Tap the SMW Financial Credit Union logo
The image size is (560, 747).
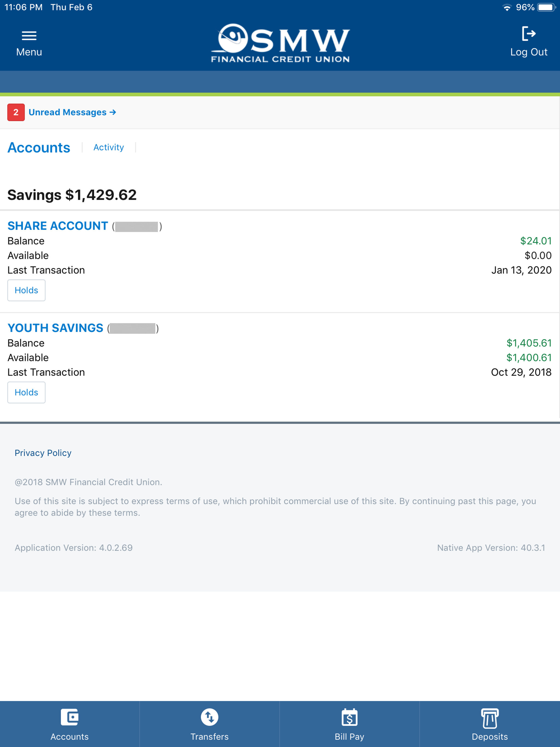(280, 43)
